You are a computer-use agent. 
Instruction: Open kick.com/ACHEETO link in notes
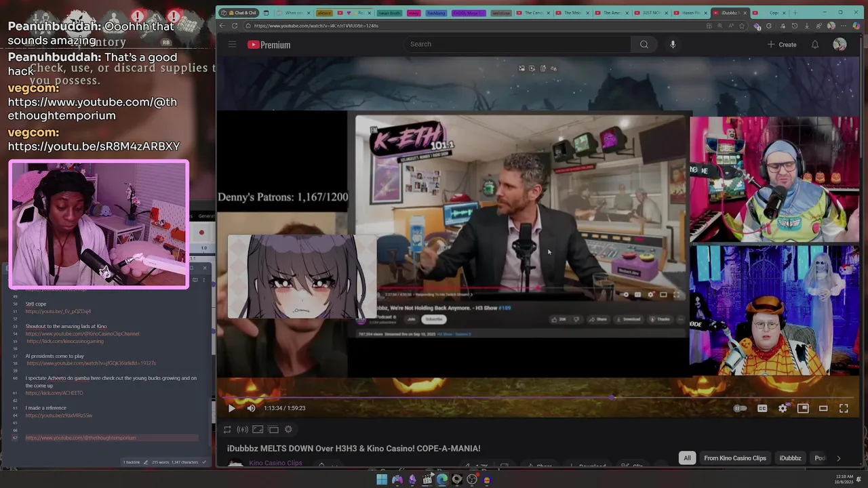click(x=54, y=393)
